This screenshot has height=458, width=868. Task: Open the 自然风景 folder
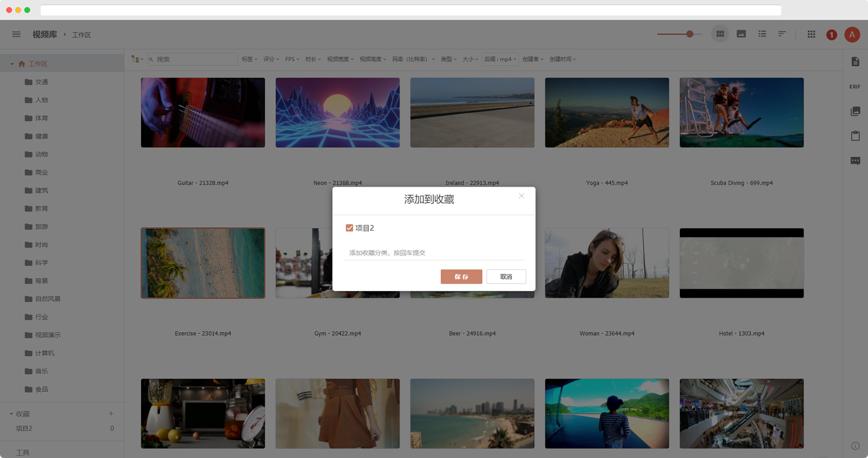(48, 299)
